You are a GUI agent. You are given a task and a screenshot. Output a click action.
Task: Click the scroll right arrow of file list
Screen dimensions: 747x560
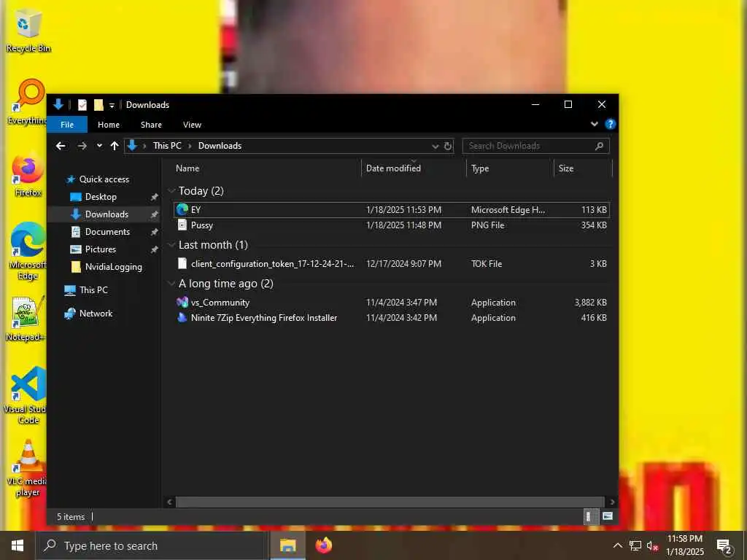pyautogui.click(x=612, y=502)
